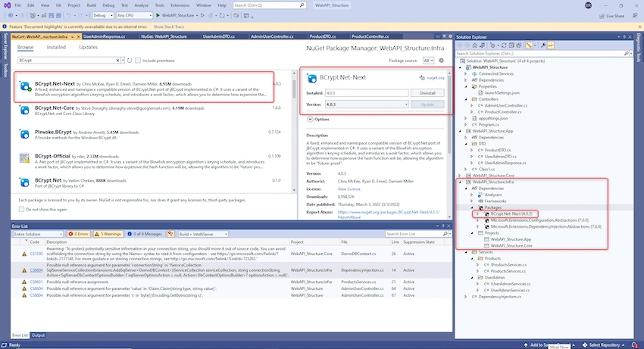
Task: Click Solution Explorer Home icon
Action: coord(475,45)
